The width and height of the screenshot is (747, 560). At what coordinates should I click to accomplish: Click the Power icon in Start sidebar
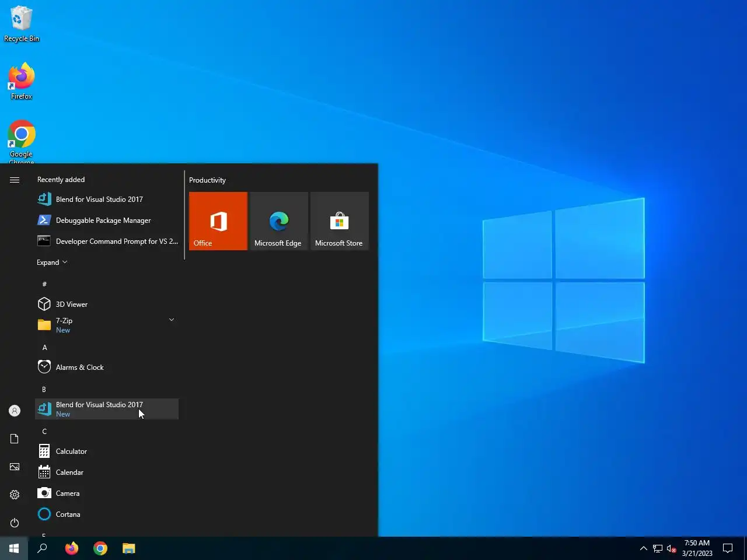[15, 523]
